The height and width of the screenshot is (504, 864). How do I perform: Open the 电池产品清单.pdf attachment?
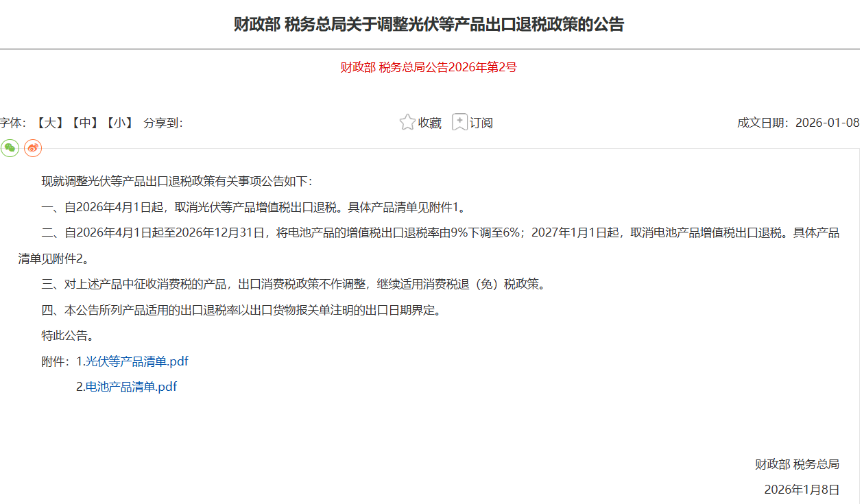(x=131, y=387)
